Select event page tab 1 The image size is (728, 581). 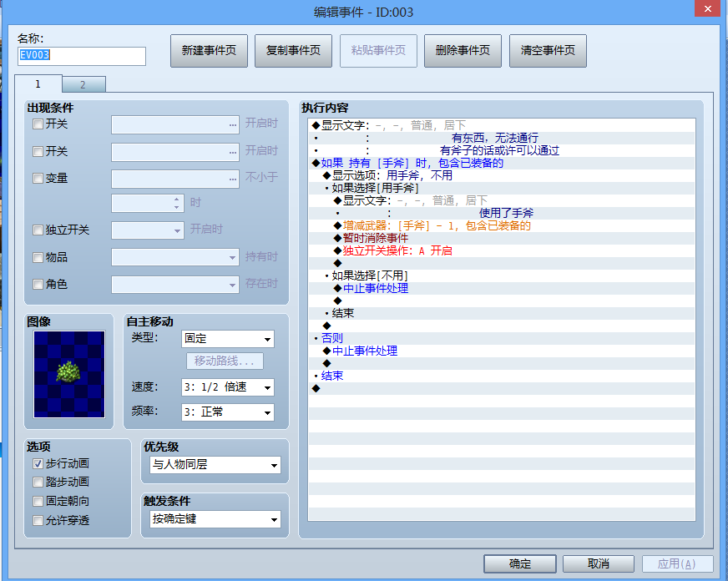coord(38,84)
